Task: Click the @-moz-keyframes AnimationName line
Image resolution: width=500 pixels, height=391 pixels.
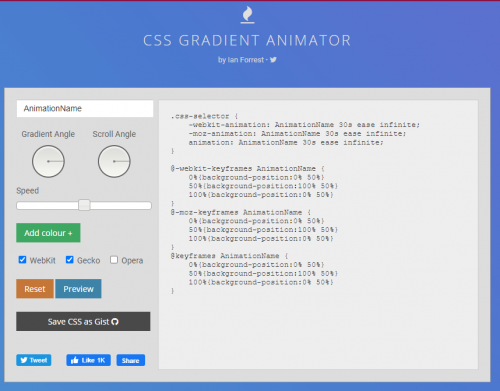Action: (x=241, y=212)
